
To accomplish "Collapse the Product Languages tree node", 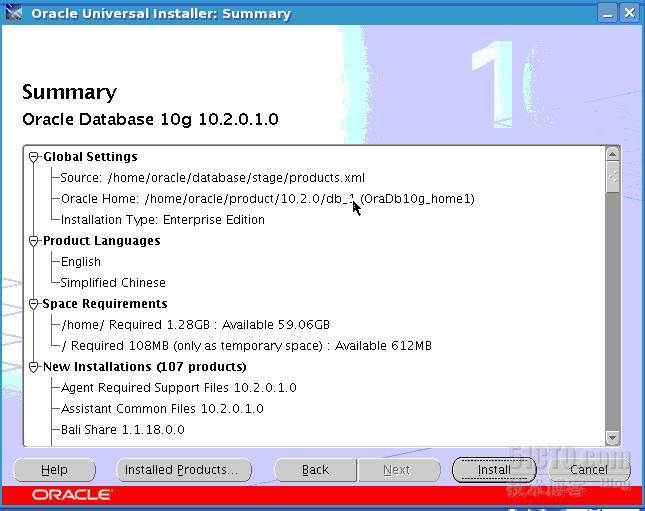I will (34, 241).
